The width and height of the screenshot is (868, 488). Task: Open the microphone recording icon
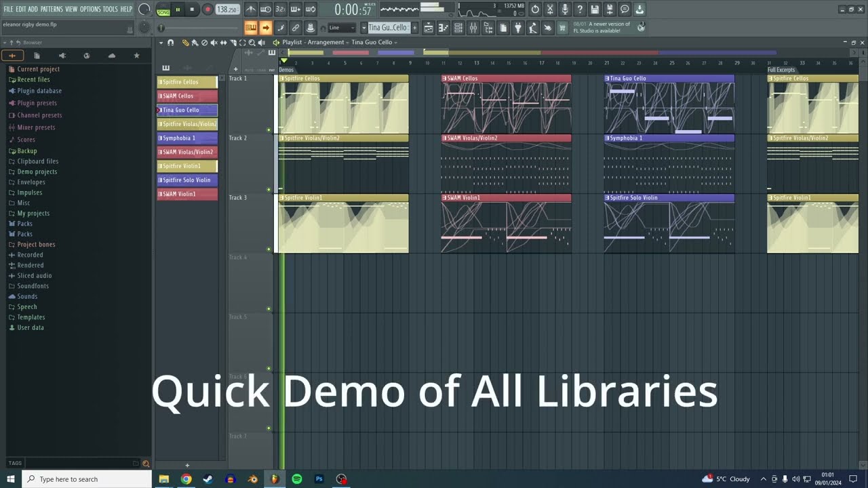(565, 9)
